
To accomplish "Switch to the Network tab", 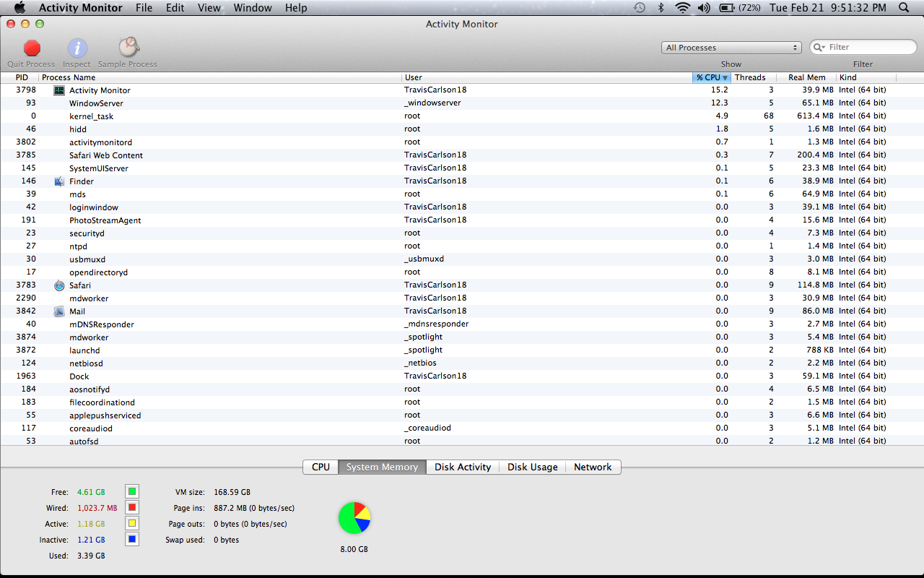I will click(593, 467).
